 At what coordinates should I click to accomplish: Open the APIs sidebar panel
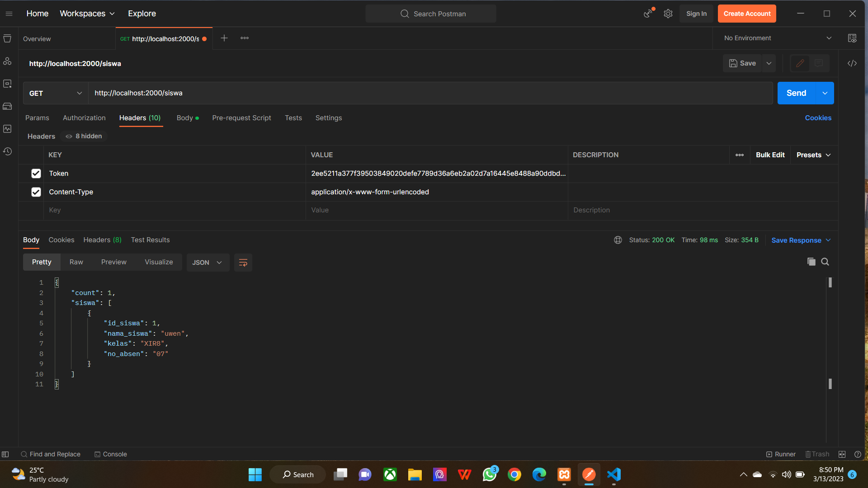[x=7, y=61]
